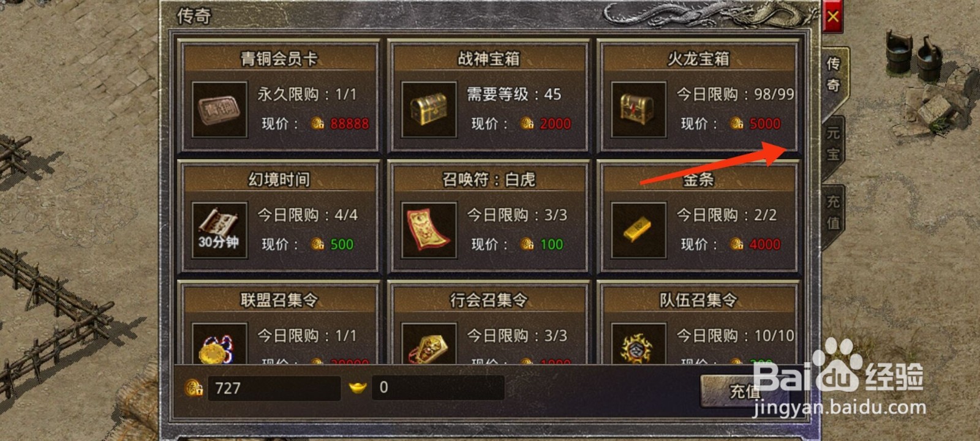Tap the 战神宝箱 golden chest icon
Image resolution: width=980 pixels, height=441 pixels.
[x=429, y=110]
